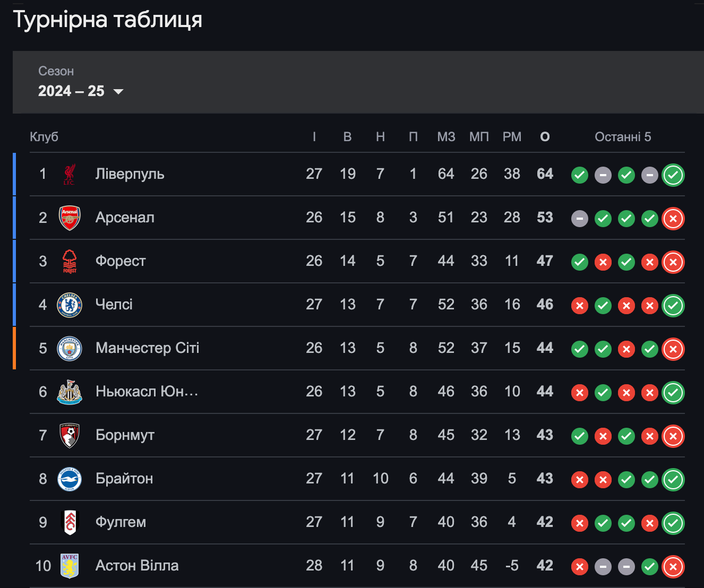Screen dimensions: 704x588
Task: Open the Манчестер Сіті team link
Action: coord(148,348)
